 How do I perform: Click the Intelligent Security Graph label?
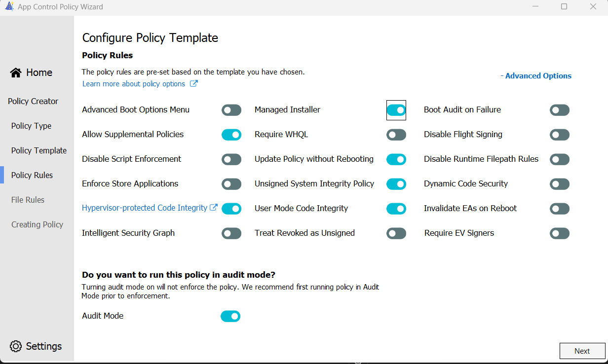(x=128, y=233)
